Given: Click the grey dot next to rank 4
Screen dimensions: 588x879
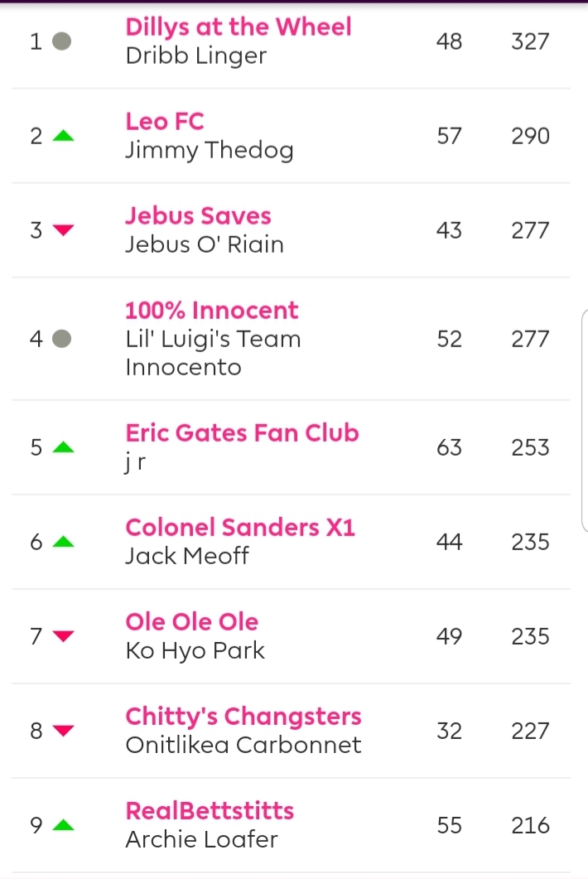Looking at the screenshot, I should pos(61,339).
